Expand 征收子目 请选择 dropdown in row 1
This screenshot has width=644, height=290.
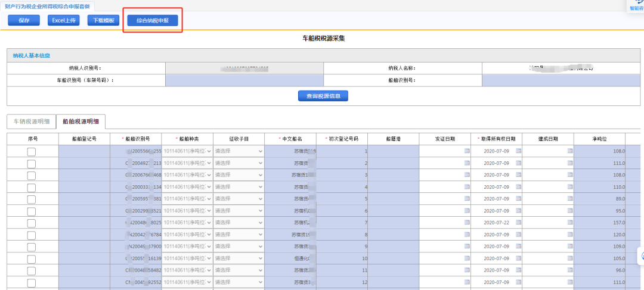click(239, 151)
